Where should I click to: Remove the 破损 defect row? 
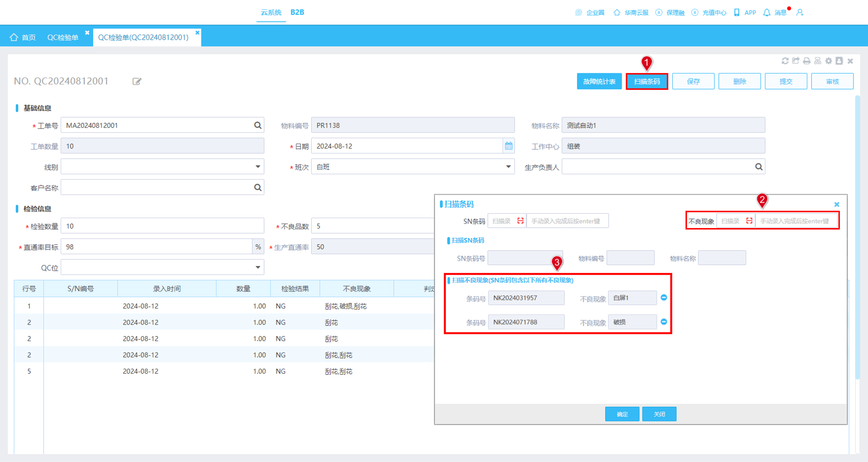[664, 322]
